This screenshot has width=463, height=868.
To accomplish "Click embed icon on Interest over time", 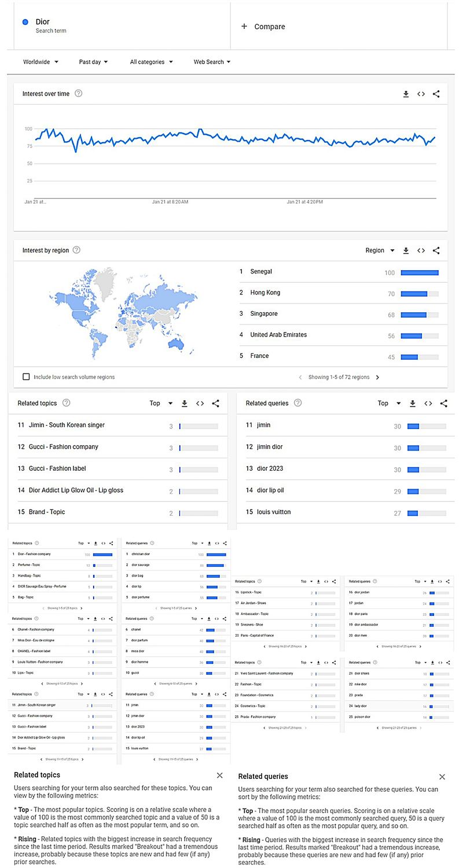I will 421,94.
